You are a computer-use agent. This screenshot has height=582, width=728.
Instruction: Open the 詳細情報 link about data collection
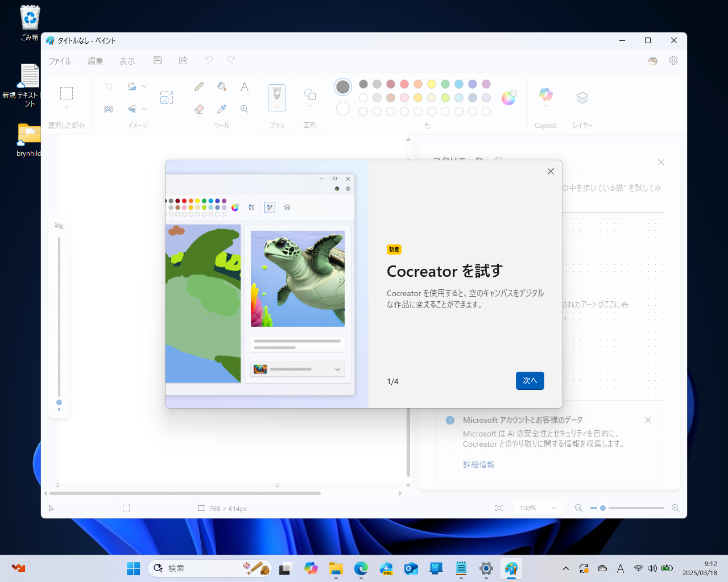(478, 464)
